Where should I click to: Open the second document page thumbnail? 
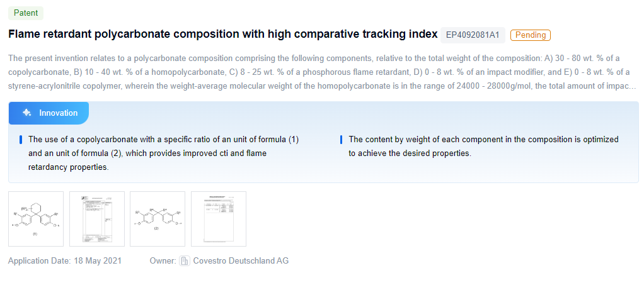tap(97, 218)
